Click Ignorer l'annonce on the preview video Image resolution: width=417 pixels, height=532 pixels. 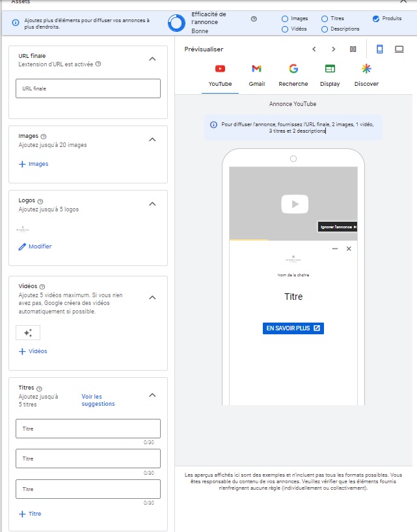[337, 226]
